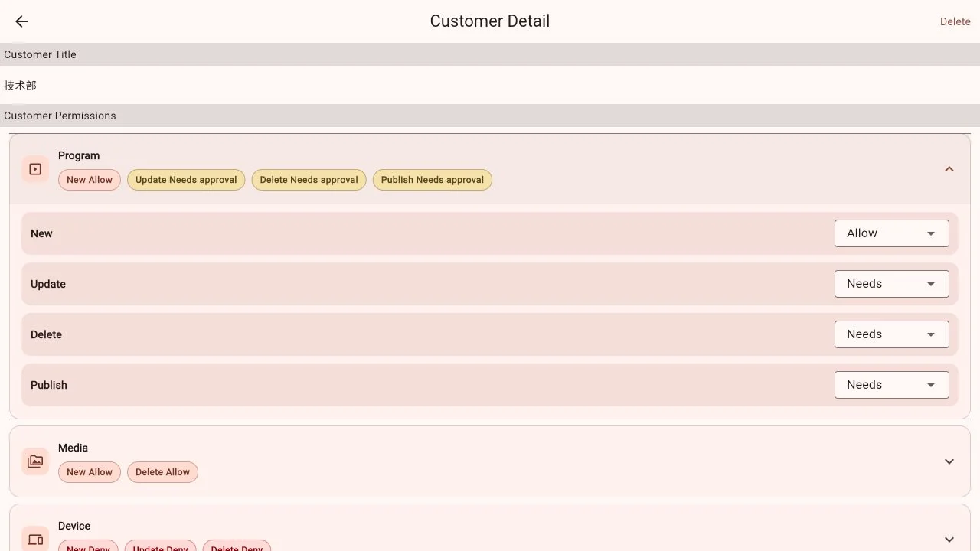
Task: Click the 'Update' permission row label
Action: 48,284
